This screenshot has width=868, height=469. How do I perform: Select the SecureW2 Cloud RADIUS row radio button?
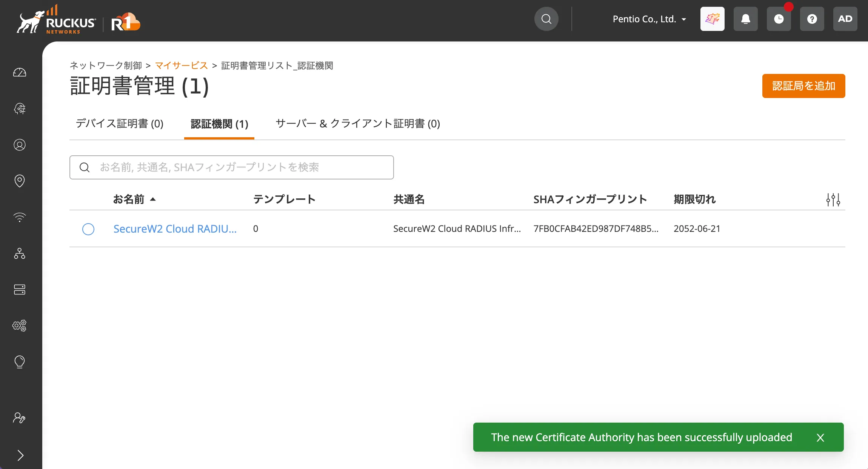88,229
